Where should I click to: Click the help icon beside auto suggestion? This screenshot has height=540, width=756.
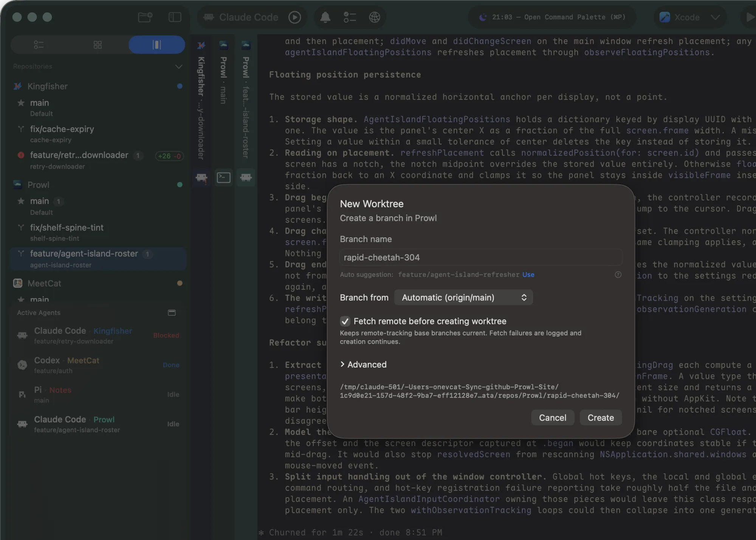pyautogui.click(x=618, y=275)
